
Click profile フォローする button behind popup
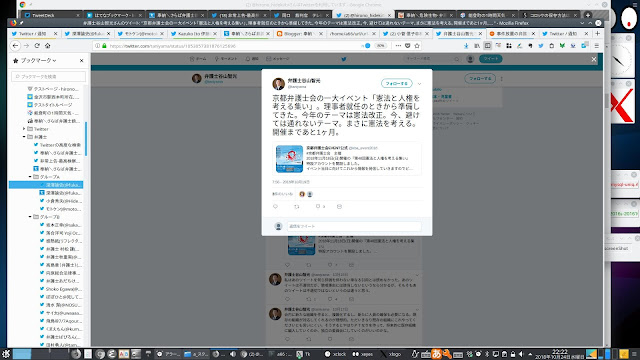(x=480, y=78)
